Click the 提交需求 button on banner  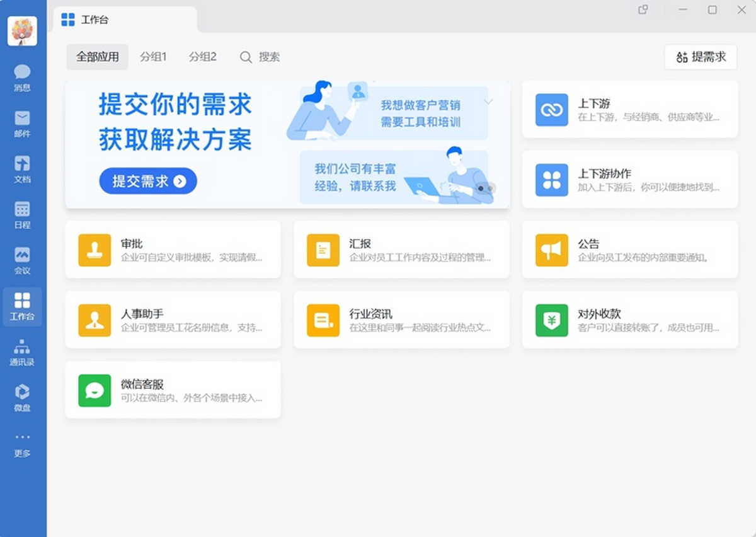(x=148, y=182)
